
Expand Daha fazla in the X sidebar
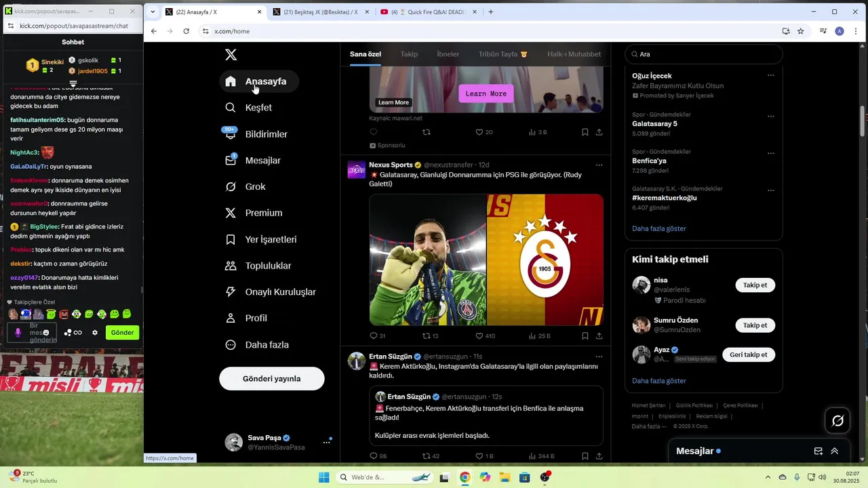pos(258,345)
